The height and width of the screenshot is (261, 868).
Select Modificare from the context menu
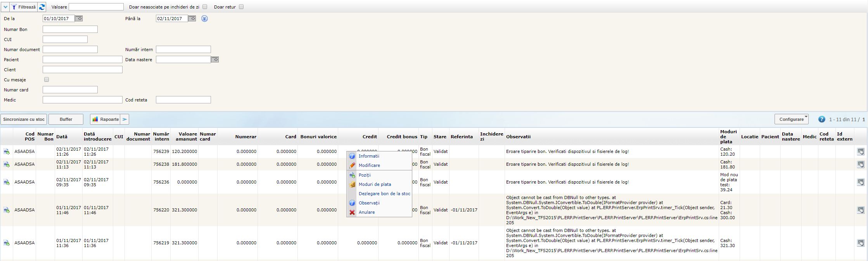[369, 165]
